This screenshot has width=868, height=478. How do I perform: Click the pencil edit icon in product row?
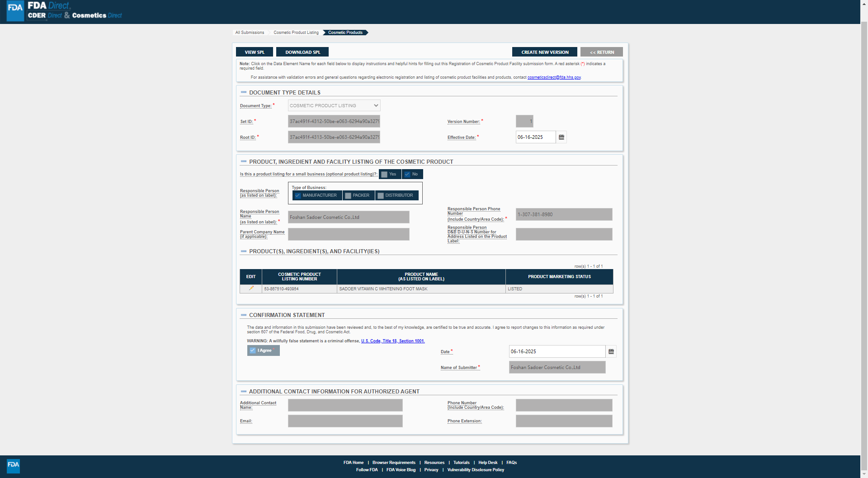[x=251, y=289]
